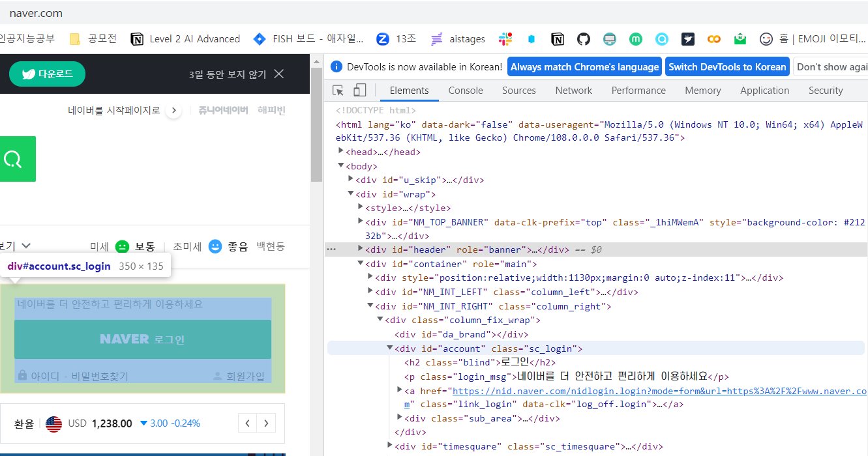Toggle the DevTools device toolbar icon
868x456 pixels.
pos(360,91)
